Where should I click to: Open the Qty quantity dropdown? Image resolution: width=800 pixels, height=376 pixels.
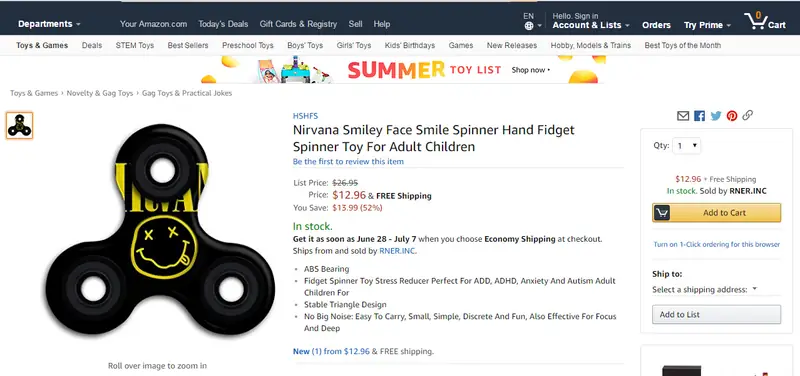click(x=687, y=146)
